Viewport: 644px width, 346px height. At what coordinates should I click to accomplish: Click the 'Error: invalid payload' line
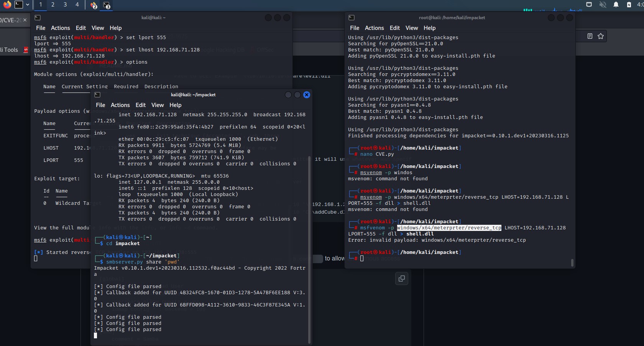[x=437, y=240]
